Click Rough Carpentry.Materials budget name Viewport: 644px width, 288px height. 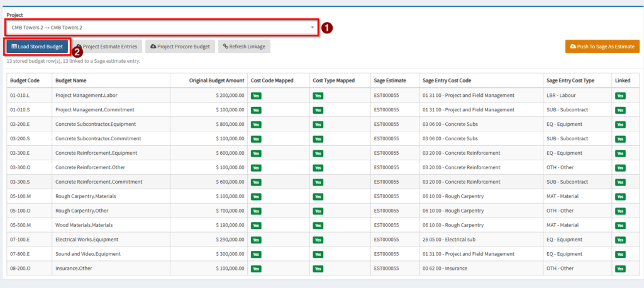(x=86, y=196)
